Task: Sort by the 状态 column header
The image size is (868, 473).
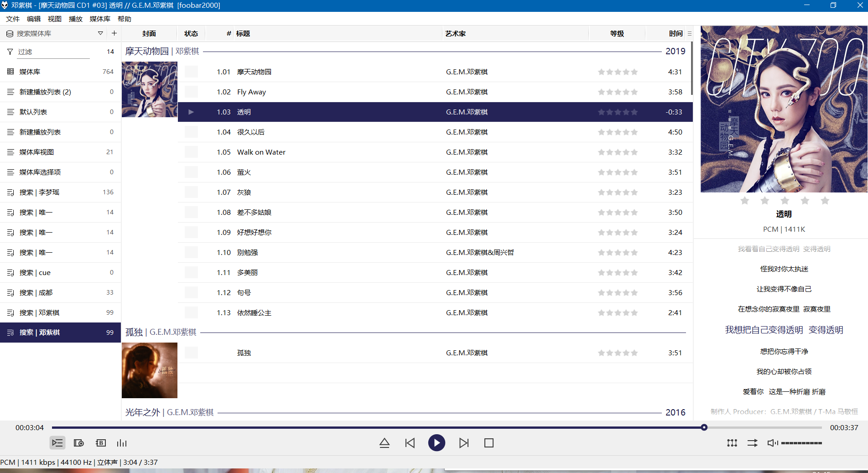Action: 191,33
